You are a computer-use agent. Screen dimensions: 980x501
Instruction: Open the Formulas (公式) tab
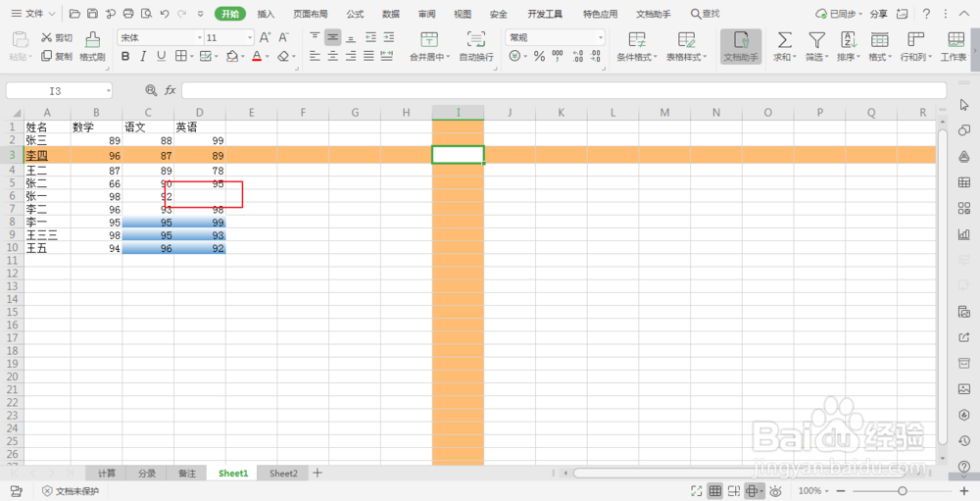tap(355, 14)
